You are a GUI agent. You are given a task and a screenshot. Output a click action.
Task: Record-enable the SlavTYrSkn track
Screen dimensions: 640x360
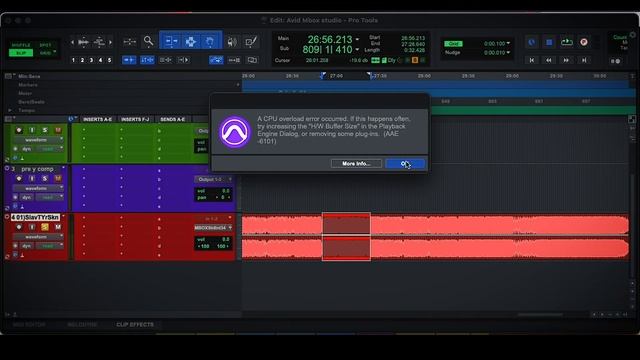tap(19, 227)
